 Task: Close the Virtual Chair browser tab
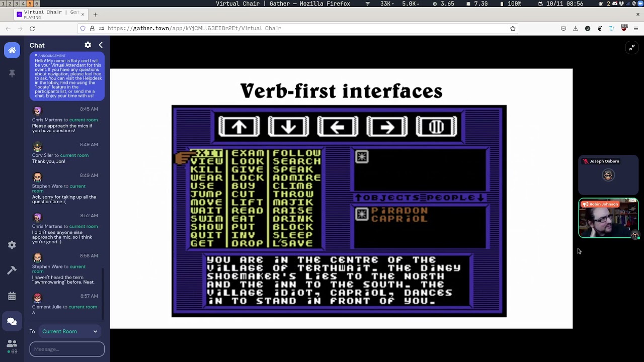click(x=83, y=15)
